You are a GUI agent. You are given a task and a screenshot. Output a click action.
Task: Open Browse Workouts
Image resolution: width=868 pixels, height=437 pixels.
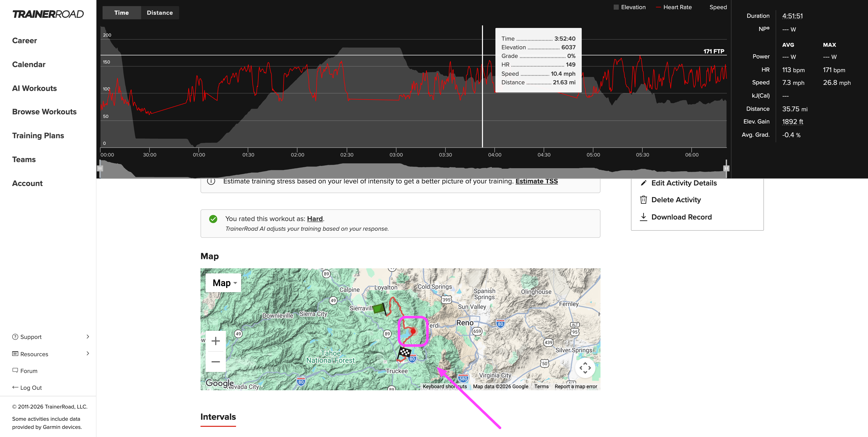click(44, 112)
